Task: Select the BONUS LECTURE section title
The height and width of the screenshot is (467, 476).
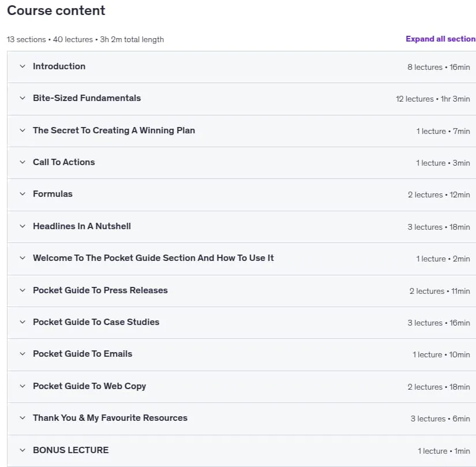Action: (x=71, y=450)
